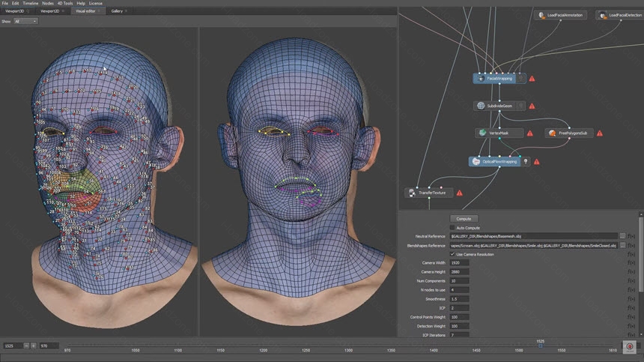The image size is (644, 362).
Task: Open the Edit menu
Action: coord(15,3)
